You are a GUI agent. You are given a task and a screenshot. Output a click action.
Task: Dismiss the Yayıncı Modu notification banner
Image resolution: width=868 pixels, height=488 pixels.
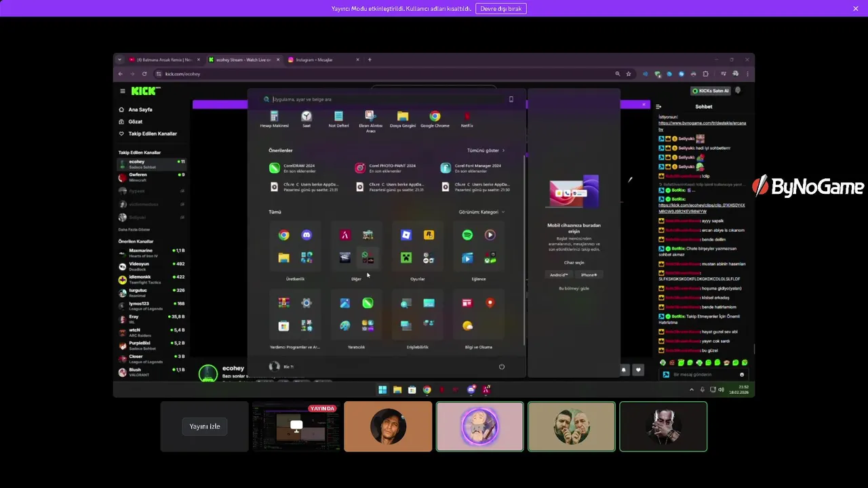coord(856,8)
